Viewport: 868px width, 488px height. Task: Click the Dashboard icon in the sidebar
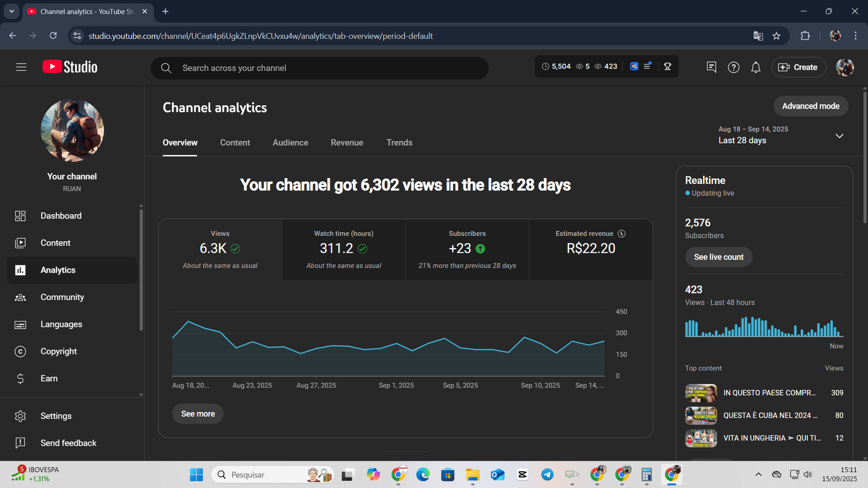(20, 216)
